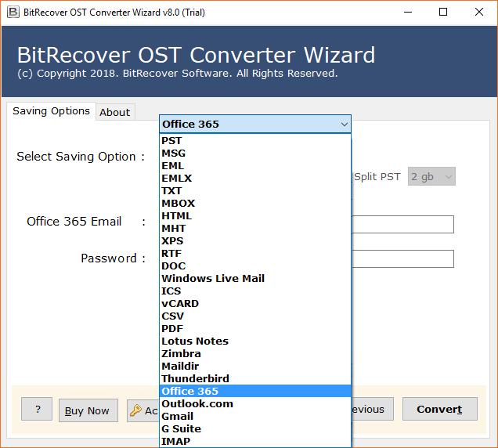The image size is (498, 448).
Task: Select Maildir saving option
Action: (255, 367)
